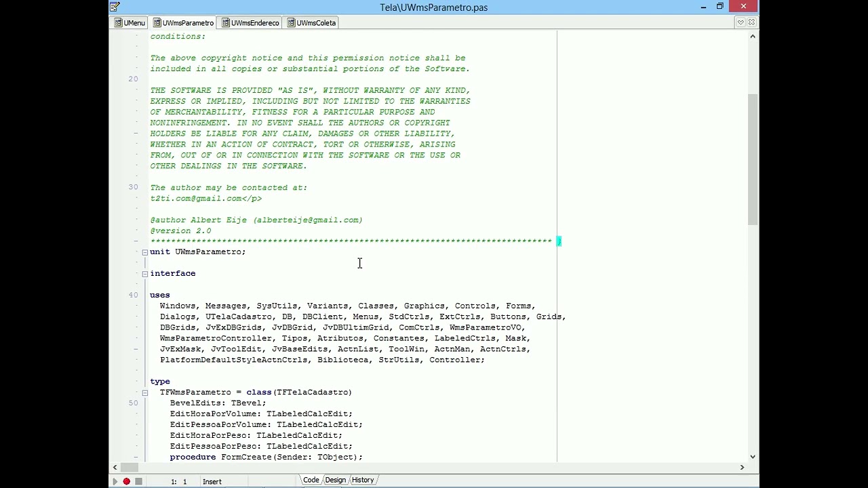The height and width of the screenshot is (488, 868).
Task: Click line number 40 in gutter
Action: [133, 296]
